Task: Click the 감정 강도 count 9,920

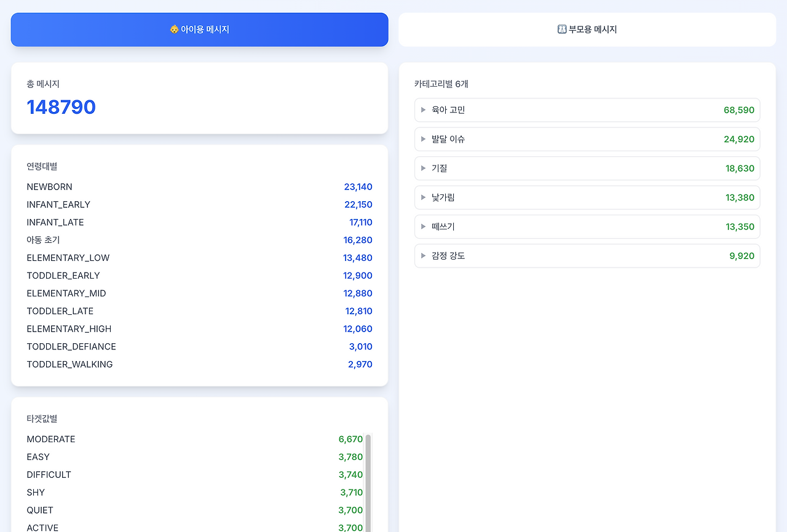Action: click(742, 256)
